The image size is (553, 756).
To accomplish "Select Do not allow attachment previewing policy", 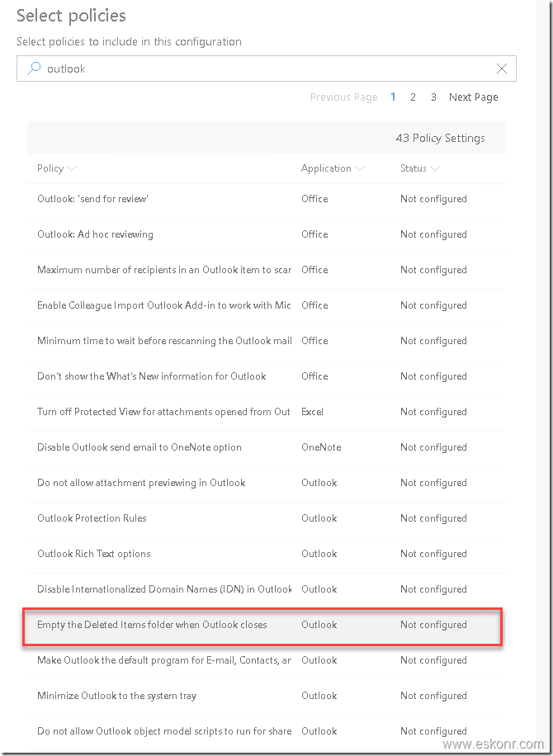I will pos(266,483).
